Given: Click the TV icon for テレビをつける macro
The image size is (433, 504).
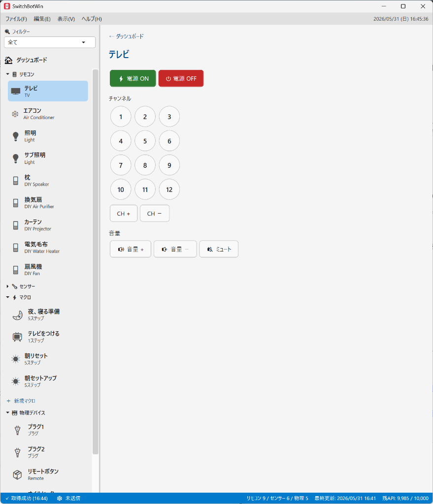Looking at the screenshot, I should 17,337.
